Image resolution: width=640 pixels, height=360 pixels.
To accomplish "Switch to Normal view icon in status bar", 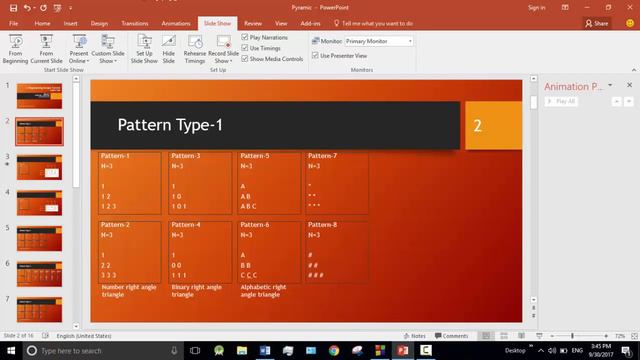I will click(486, 336).
